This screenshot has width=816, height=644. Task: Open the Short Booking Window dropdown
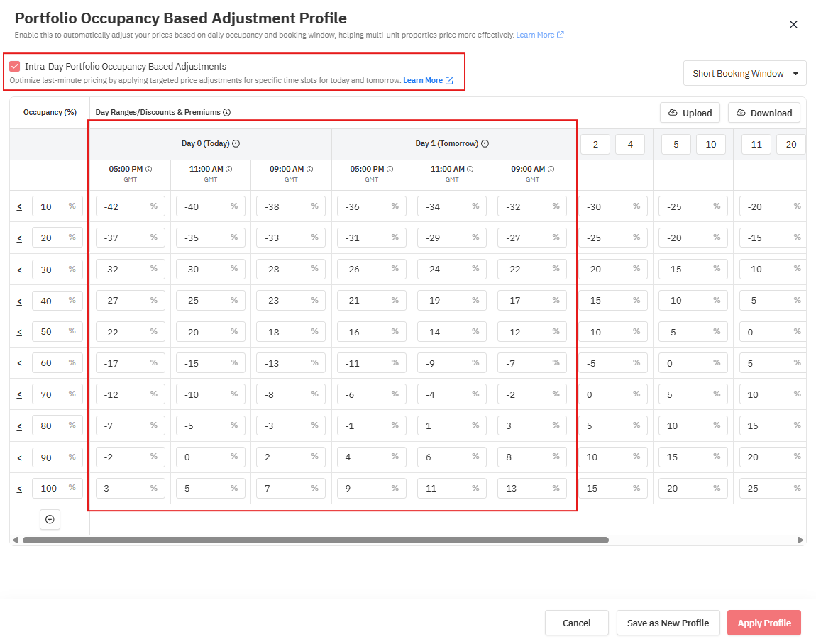point(744,74)
